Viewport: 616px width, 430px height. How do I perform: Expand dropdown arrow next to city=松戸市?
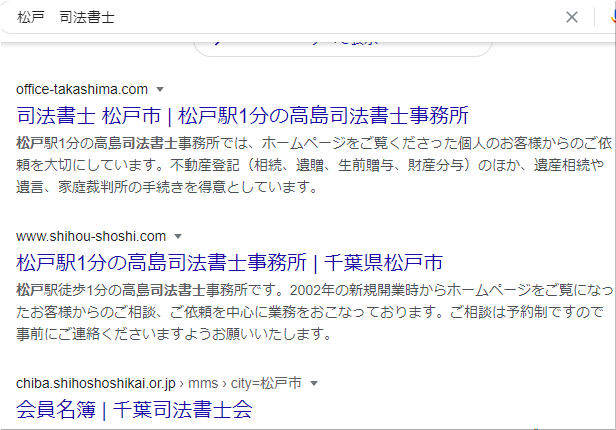coord(314,383)
